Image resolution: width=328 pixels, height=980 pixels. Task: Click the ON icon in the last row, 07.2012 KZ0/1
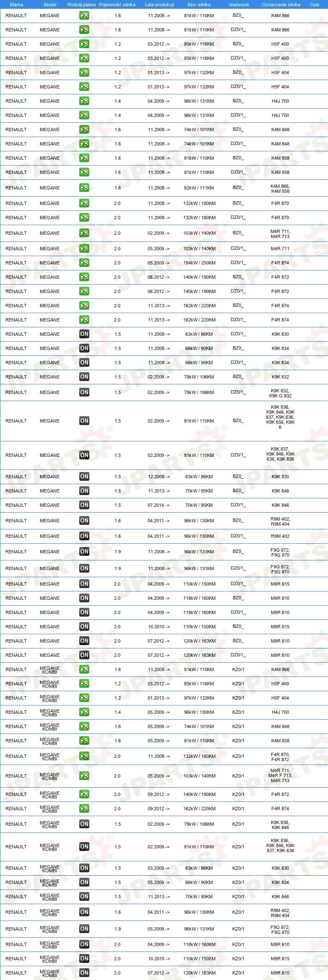click(84, 973)
